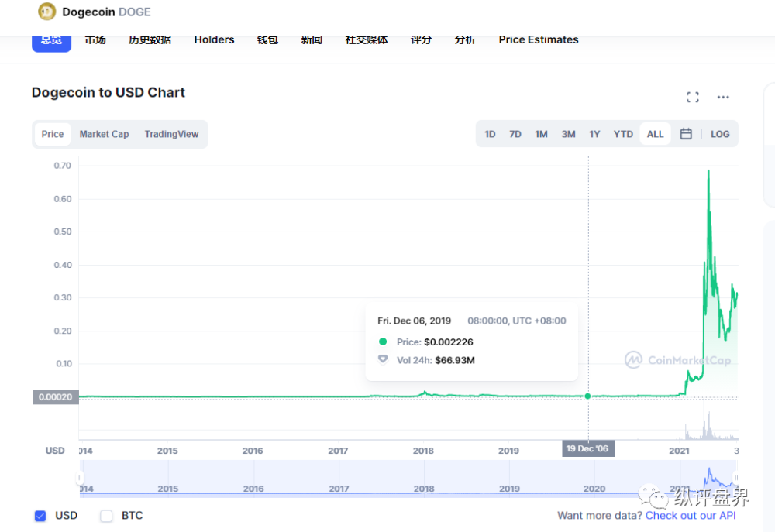775x532 pixels.
Task: Toggle LOG scale on the chart
Action: (x=720, y=134)
